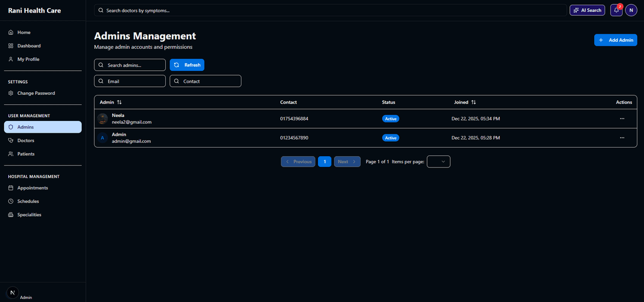644x302 pixels.
Task: Click the Email filter field
Action: (x=130, y=81)
